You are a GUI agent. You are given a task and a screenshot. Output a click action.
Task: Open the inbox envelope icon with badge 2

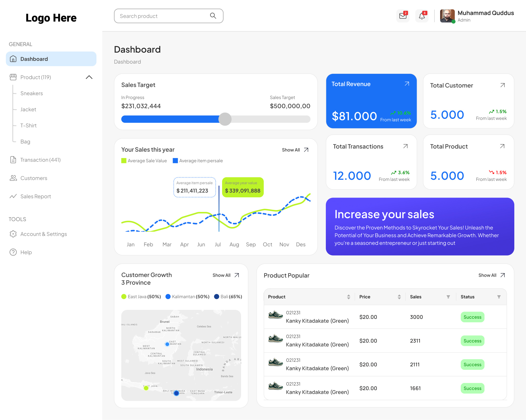pyautogui.click(x=403, y=16)
